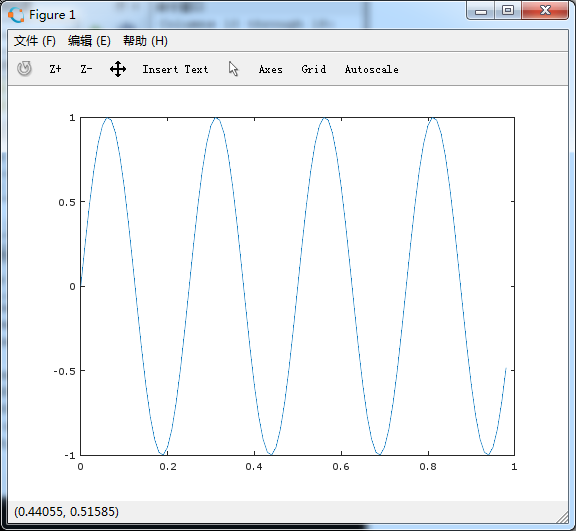Select the Z+ zoom in tool
The height and width of the screenshot is (531, 576).
(55, 69)
